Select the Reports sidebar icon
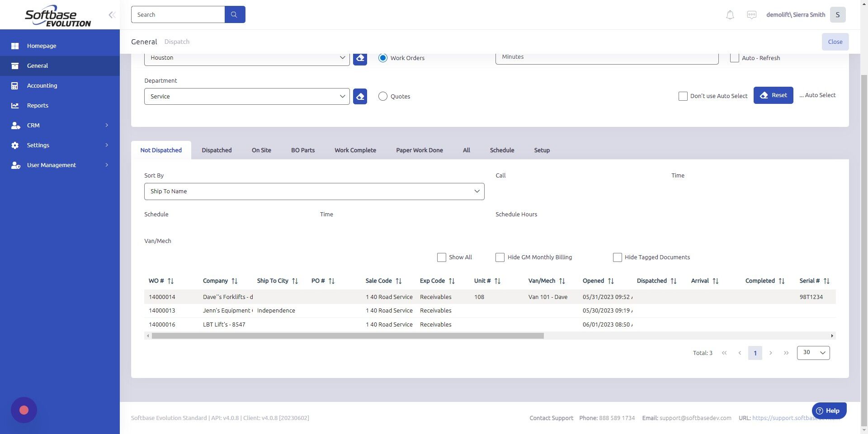This screenshot has width=868, height=434. pos(15,105)
